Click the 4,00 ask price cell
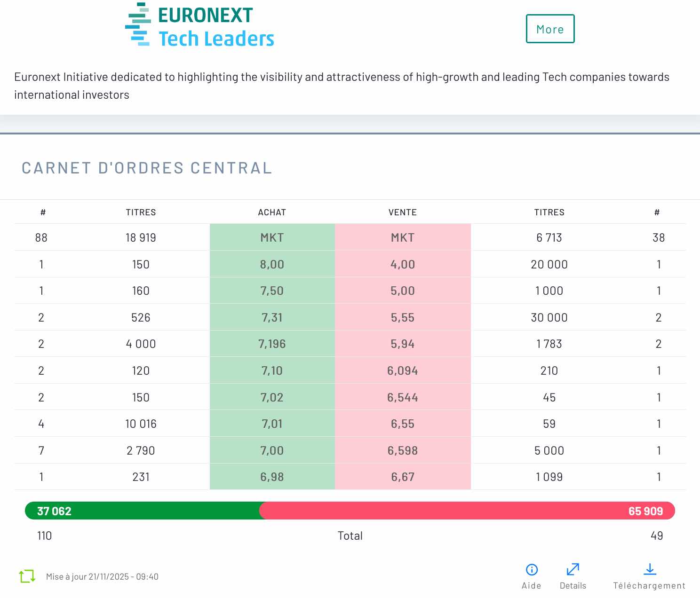 [403, 264]
